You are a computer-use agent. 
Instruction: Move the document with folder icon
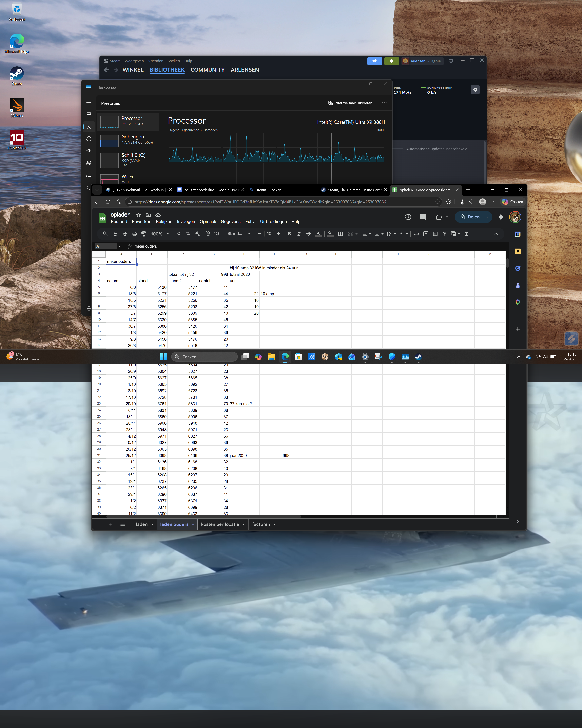(148, 215)
